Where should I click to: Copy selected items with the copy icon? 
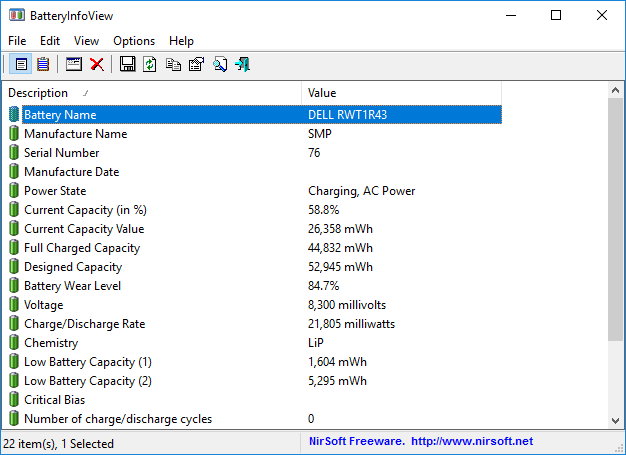coord(173,64)
